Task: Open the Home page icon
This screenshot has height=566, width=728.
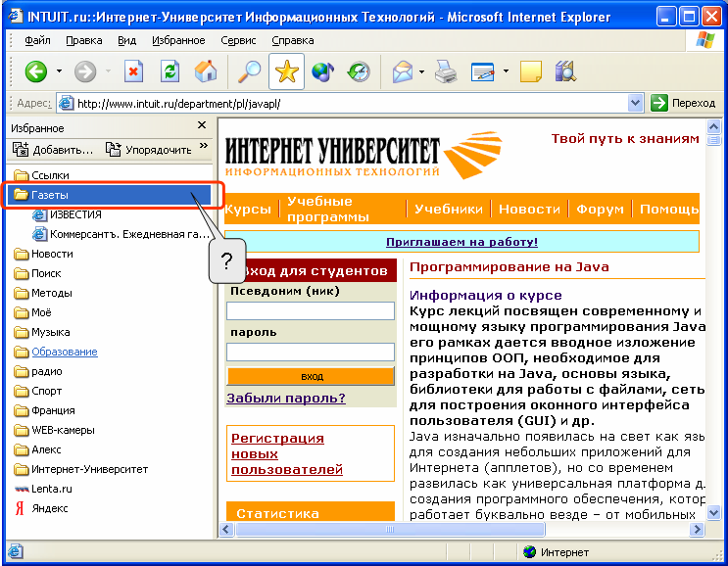Action: 206,71
